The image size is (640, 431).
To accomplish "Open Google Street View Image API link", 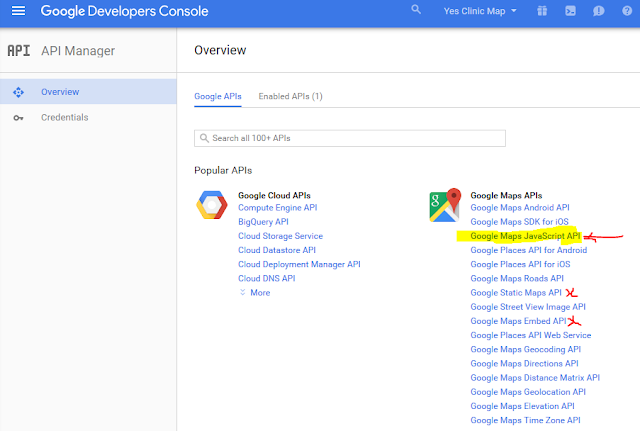I will coord(528,307).
